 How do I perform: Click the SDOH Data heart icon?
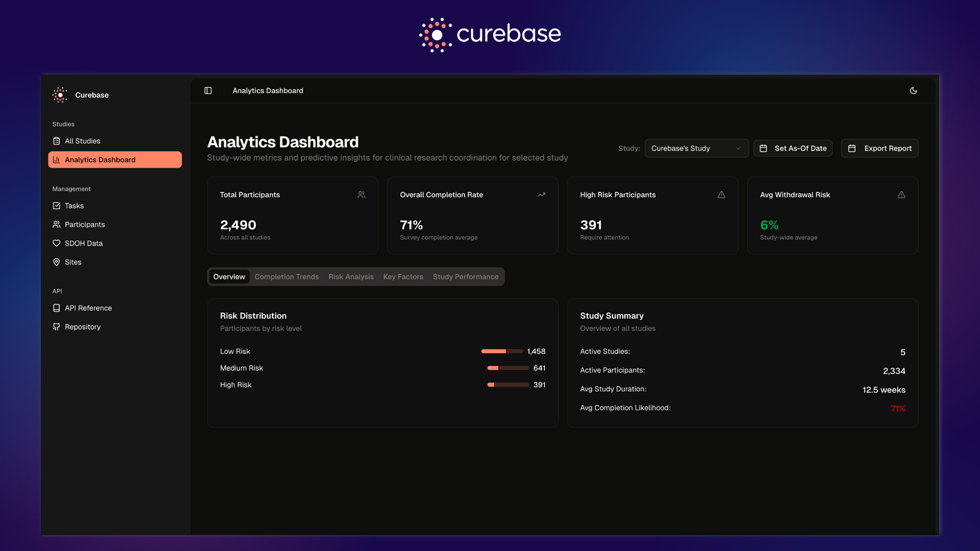tap(57, 244)
